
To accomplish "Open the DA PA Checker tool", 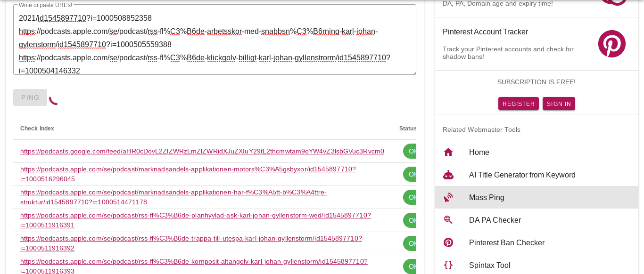I will 537,220.
